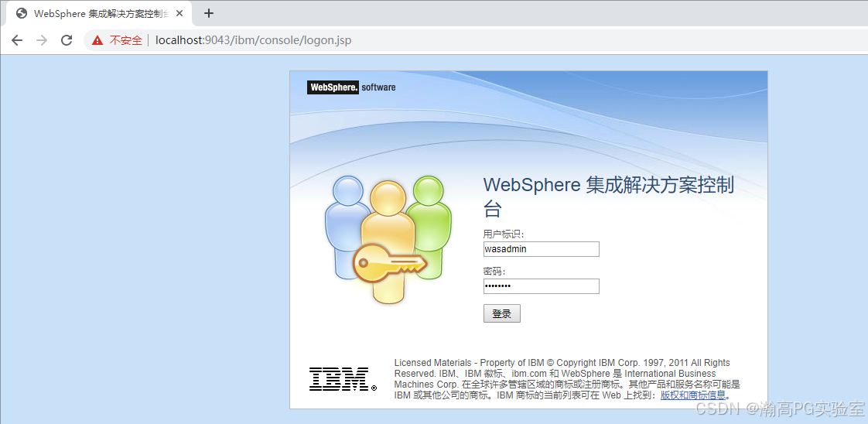Open a new tab with the plus button
Image resolution: width=868 pixels, height=424 pixels.
pyautogui.click(x=209, y=14)
